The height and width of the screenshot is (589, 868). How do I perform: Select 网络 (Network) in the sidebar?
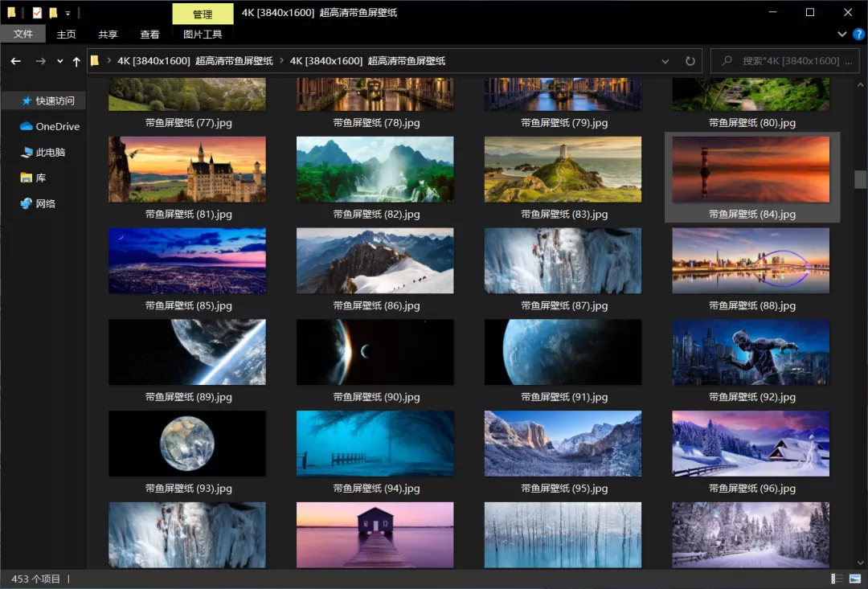46,203
